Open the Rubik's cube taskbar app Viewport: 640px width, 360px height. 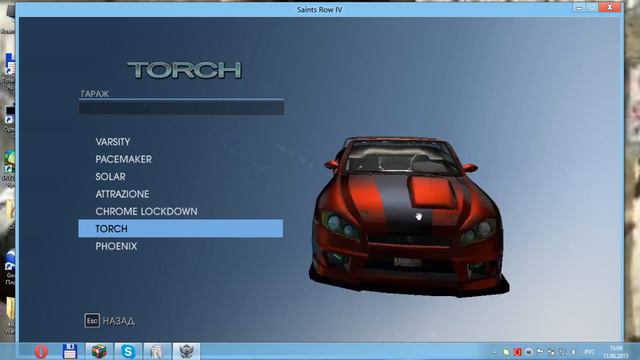99,351
